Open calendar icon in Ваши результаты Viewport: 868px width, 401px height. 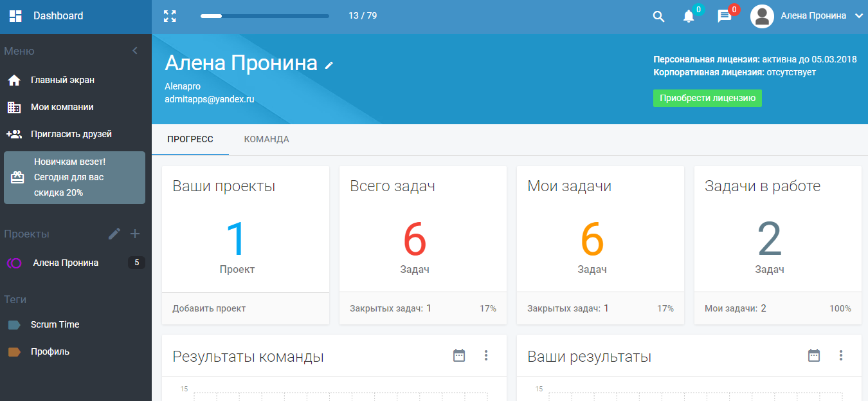click(814, 355)
